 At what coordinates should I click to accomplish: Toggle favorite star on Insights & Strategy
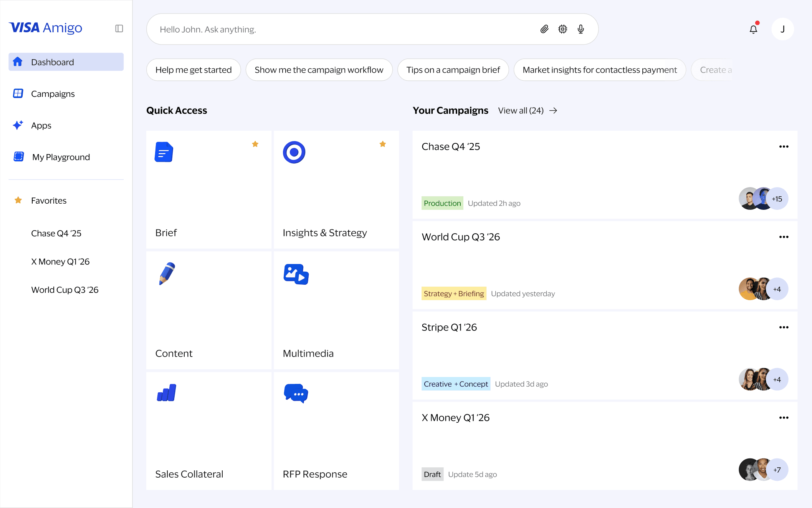[x=382, y=144]
